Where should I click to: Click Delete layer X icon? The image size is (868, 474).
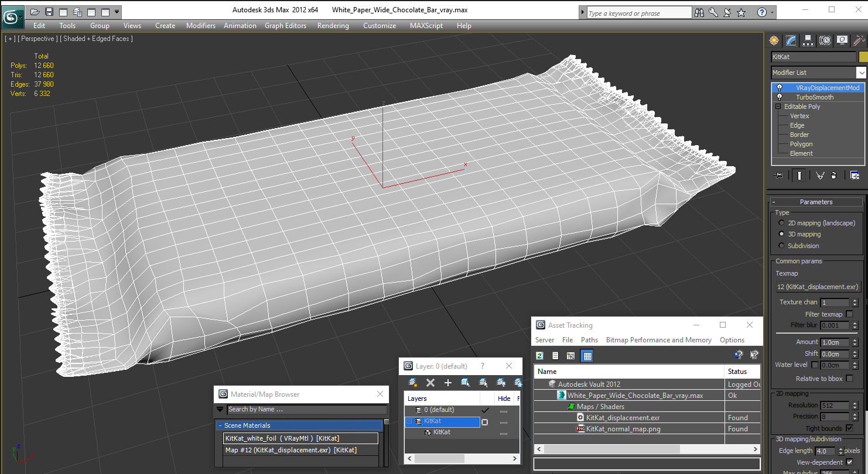[x=430, y=383]
